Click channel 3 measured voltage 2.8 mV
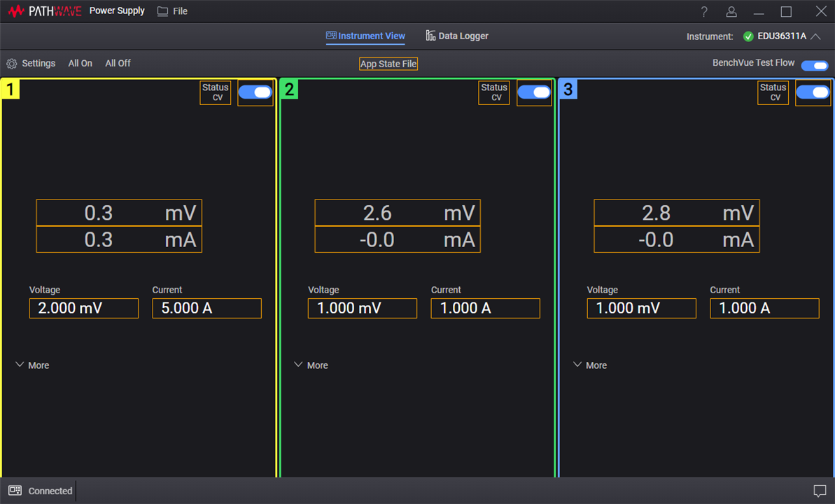Screen dimensions: 835x504 (x=676, y=213)
